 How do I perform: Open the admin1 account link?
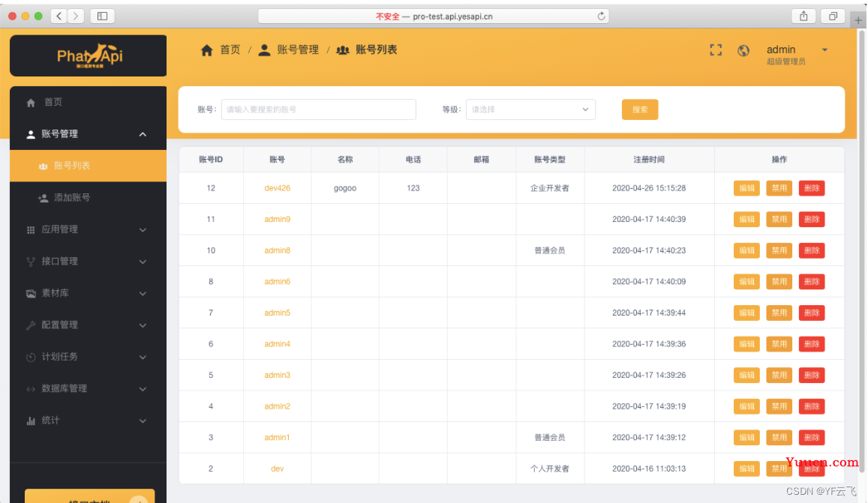pos(278,437)
